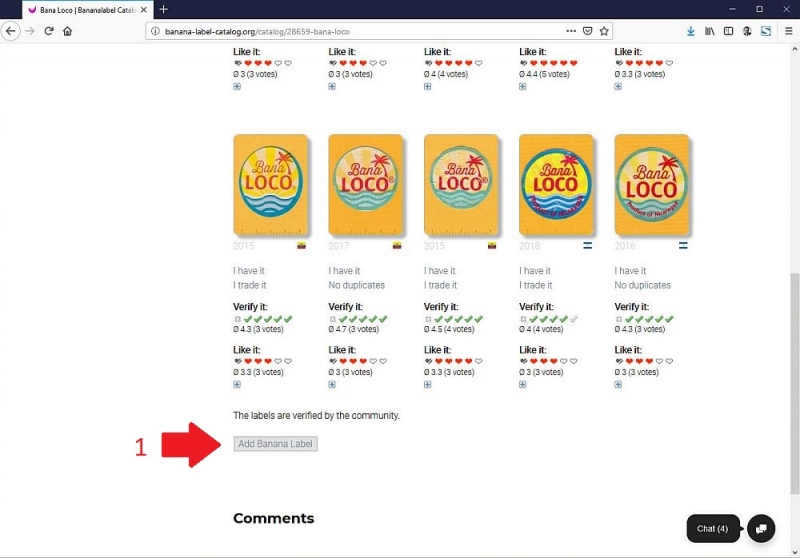Click the Nicaragua flag under 2018 label
The height and width of the screenshot is (558, 800).
click(587, 245)
